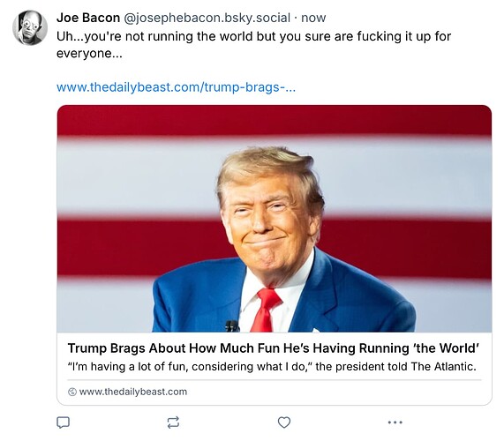Open Joe Bacon's profile avatar
Screen dimensions: 504x441
tap(30, 28)
